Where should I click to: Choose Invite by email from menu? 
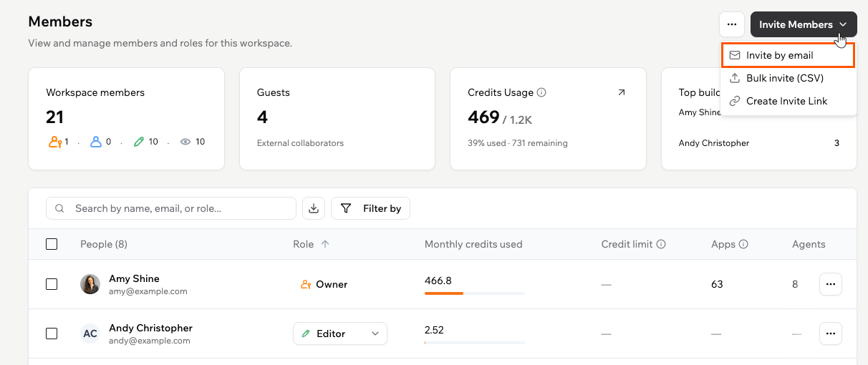coord(789,55)
